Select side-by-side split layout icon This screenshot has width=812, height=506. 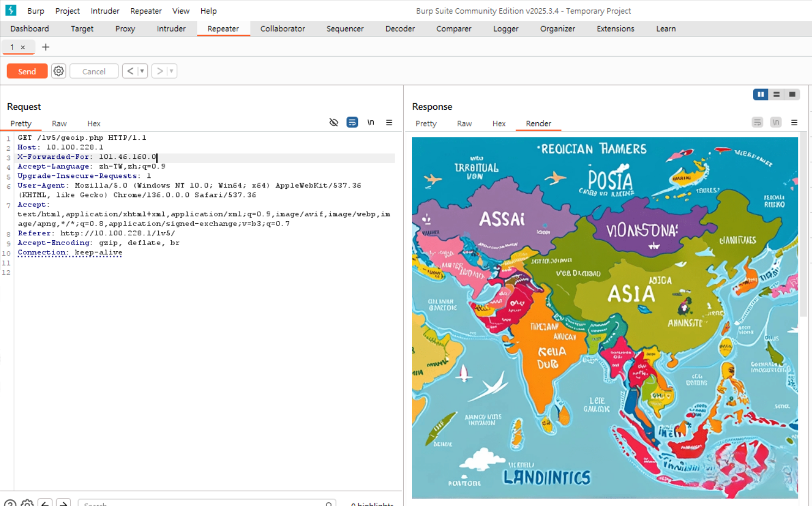(x=760, y=94)
